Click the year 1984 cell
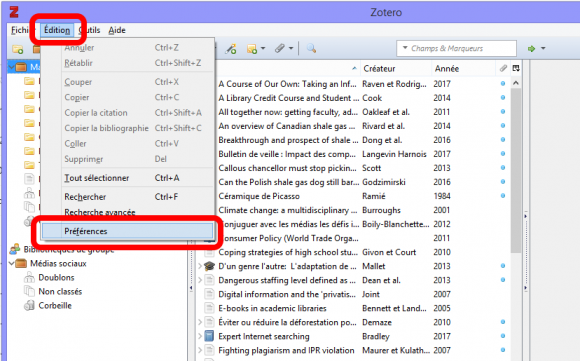 [x=442, y=196]
